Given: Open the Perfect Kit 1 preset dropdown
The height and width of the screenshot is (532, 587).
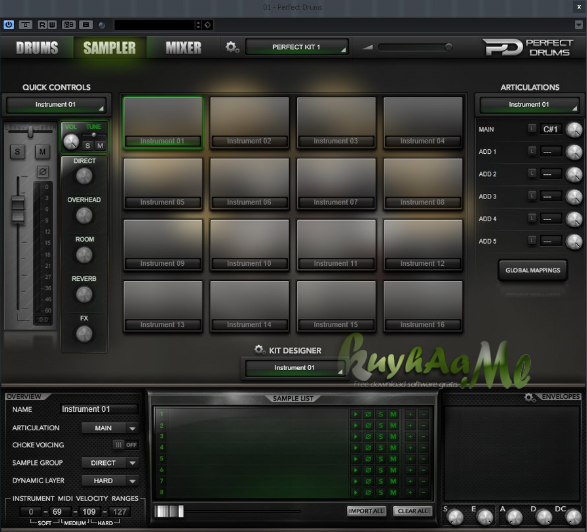Looking at the screenshot, I should pos(297,47).
